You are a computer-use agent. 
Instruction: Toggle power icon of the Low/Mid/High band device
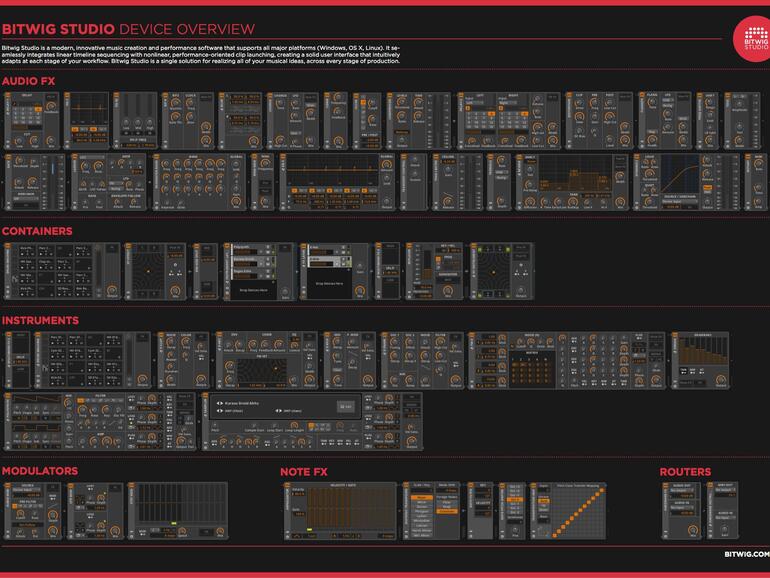(x=117, y=95)
